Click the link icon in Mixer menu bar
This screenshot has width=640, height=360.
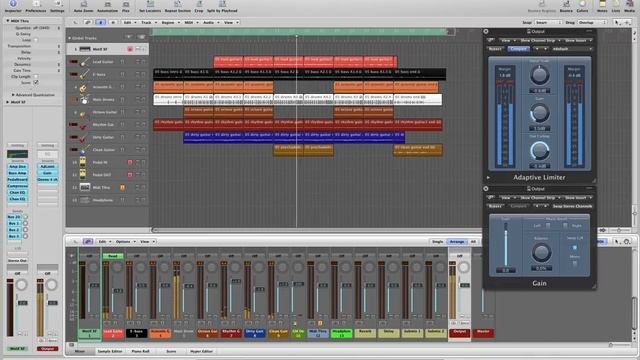pyautogui.click(x=88, y=242)
